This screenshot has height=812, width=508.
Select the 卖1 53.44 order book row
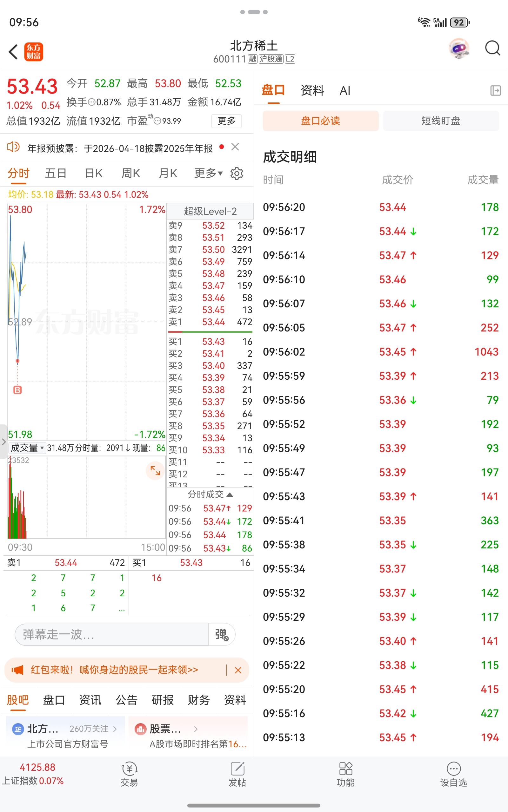(x=210, y=322)
